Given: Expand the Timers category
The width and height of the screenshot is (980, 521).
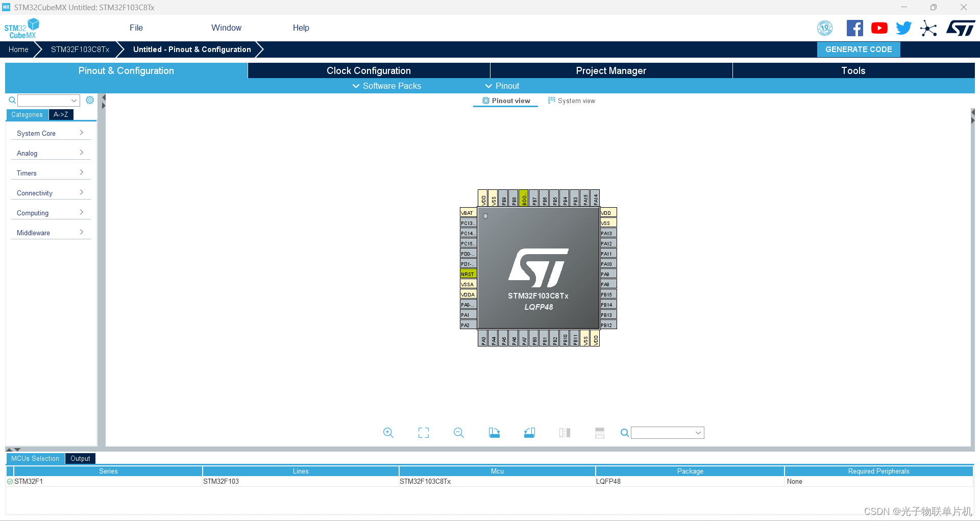Looking at the screenshot, I should [50, 173].
